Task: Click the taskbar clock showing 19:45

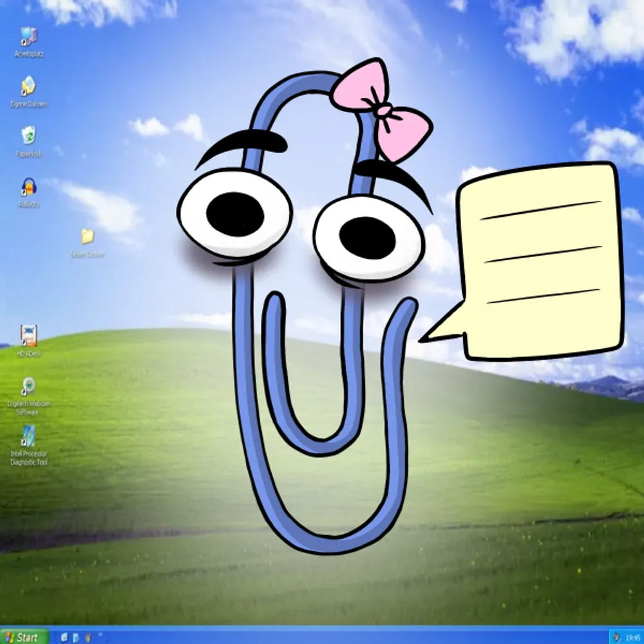Action: 632,637
